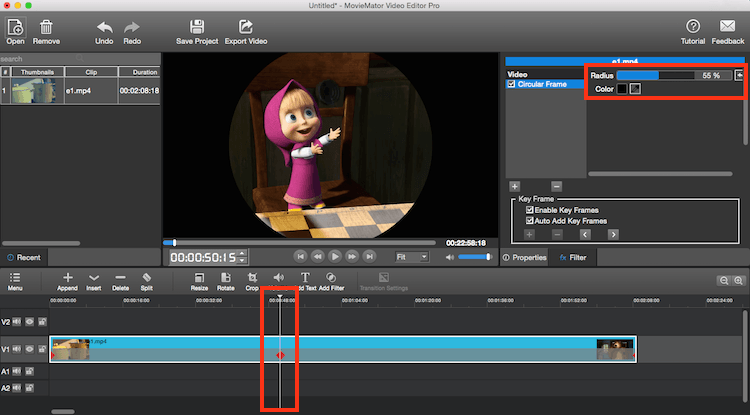
Task: Select the Crop tool
Action: click(252, 282)
